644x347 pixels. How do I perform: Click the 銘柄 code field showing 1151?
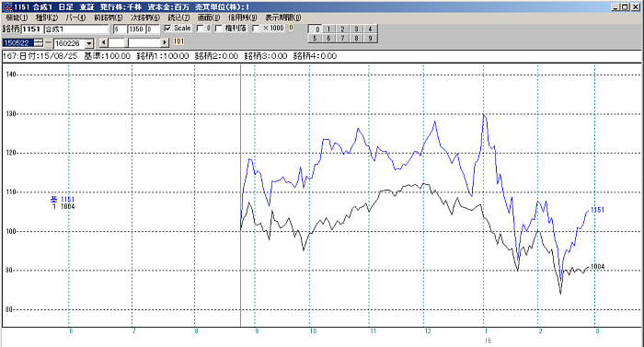tap(31, 29)
